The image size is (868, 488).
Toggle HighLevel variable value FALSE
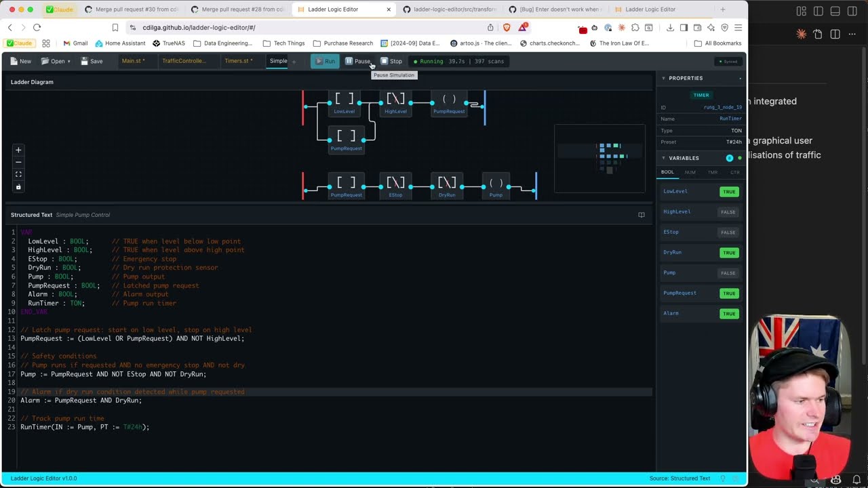pos(728,212)
